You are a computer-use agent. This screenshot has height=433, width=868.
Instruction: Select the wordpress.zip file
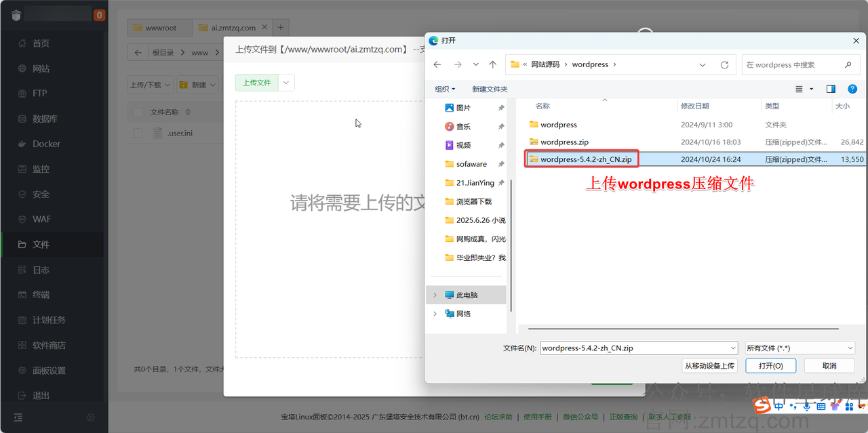click(564, 142)
